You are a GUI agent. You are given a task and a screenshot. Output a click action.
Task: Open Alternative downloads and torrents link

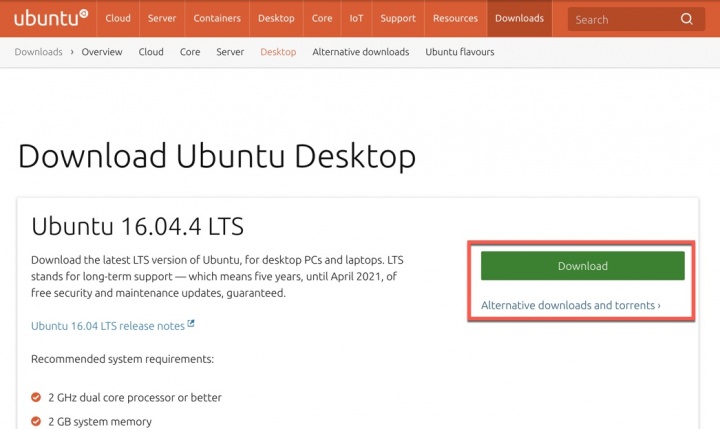pos(570,305)
